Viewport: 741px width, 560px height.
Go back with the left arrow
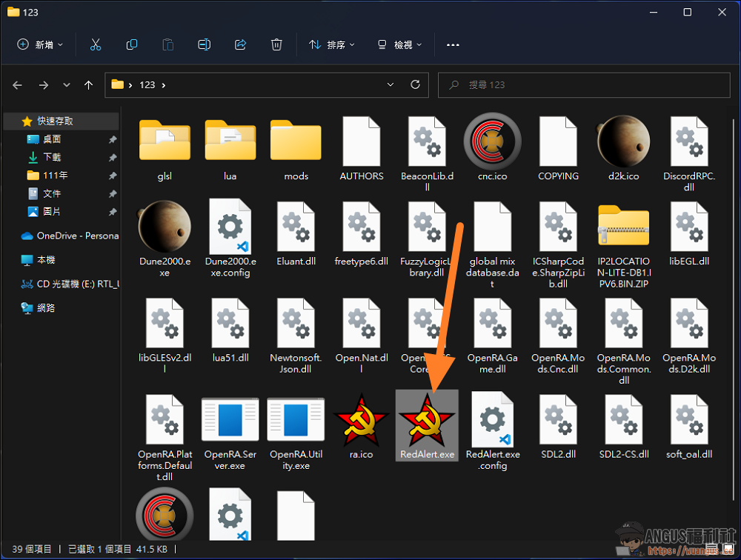[18, 85]
